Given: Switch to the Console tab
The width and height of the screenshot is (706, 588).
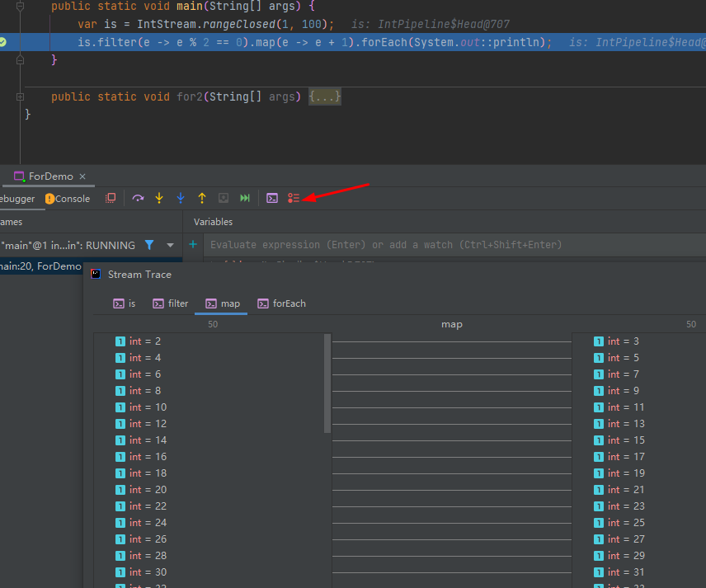Looking at the screenshot, I should tap(68, 199).
